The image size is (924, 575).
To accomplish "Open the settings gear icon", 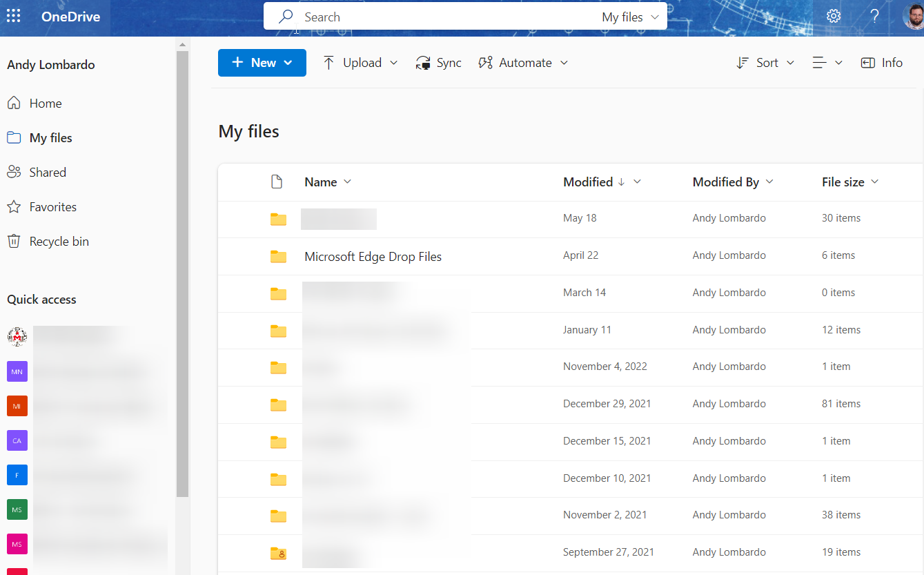I will click(x=834, y=16).
